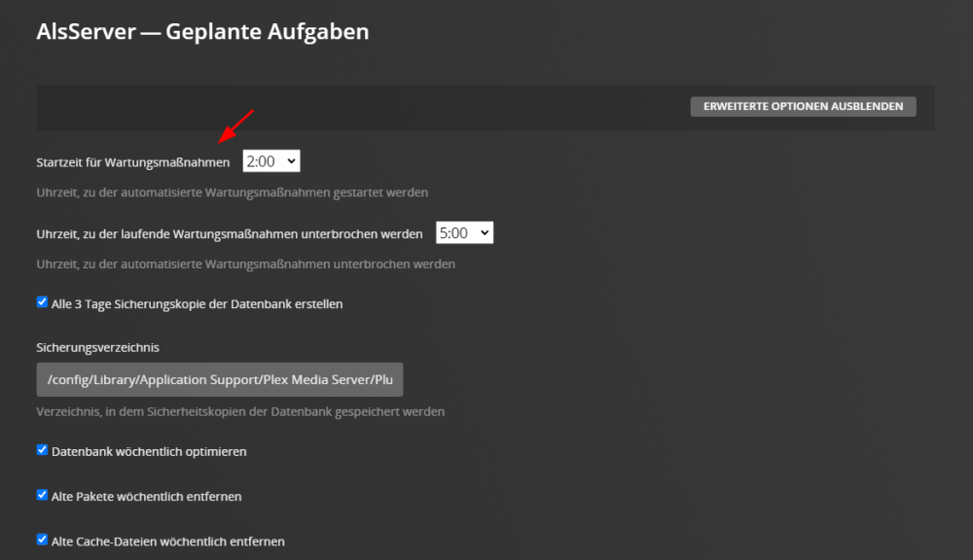Hide advanced options via Erweiterte Optionen Ausblenden
This screenshot has height=560, width=973.
(x=803, y=106)
